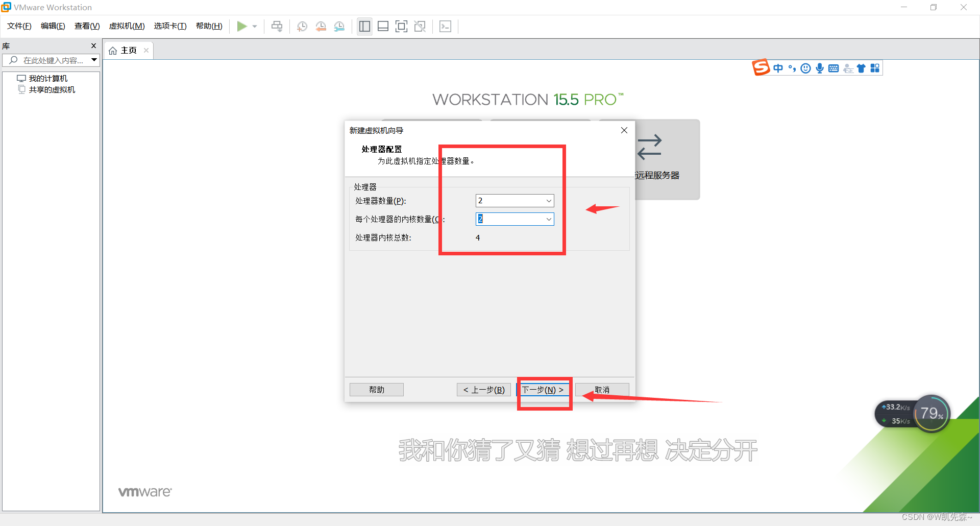Open the Sogou soft keyboard icon

click(834, 68)
